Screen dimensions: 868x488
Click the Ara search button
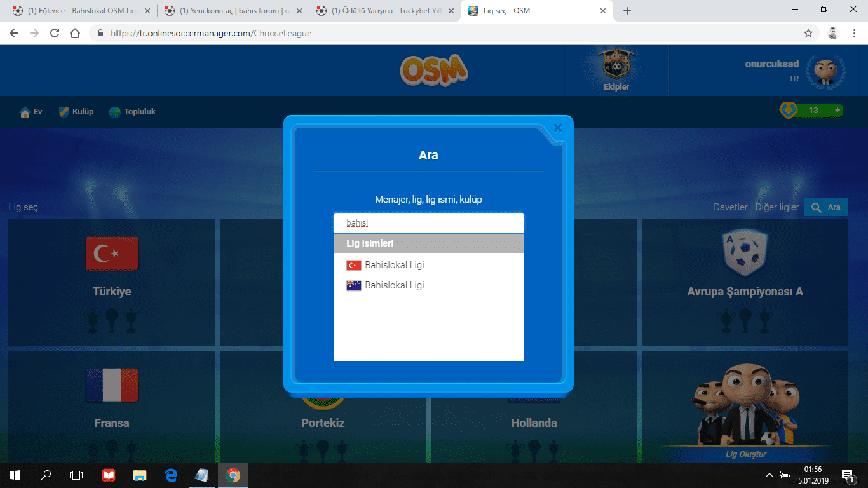[x=826, y=207]
